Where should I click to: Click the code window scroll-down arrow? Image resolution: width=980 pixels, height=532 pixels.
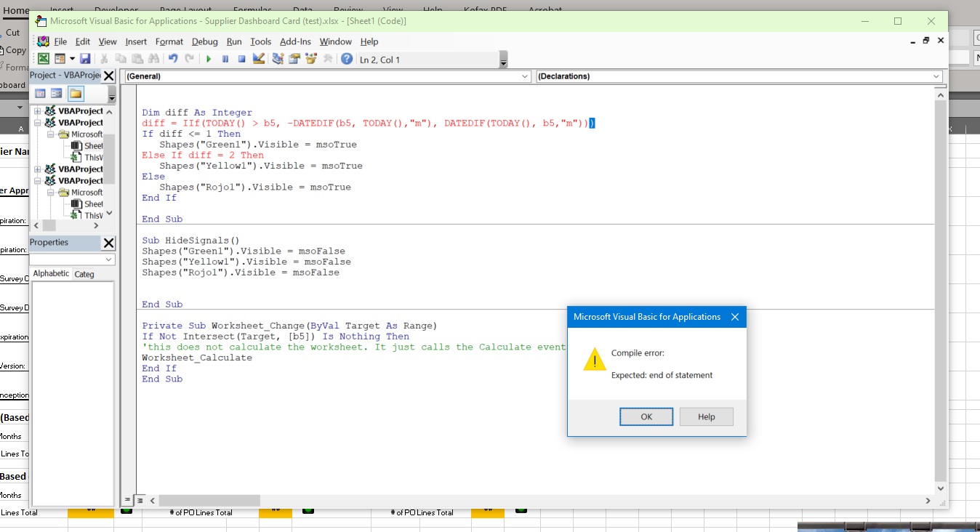coord(941,488)
